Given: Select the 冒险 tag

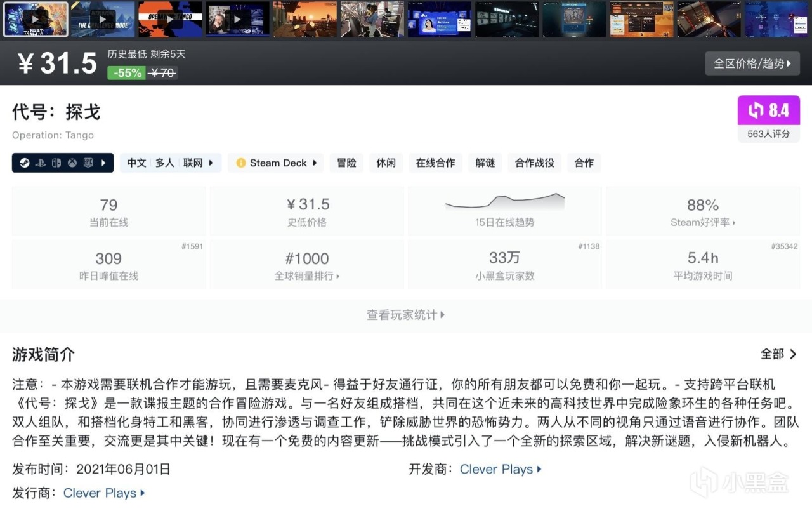Looking at the screenshot, I should point(346,163).
